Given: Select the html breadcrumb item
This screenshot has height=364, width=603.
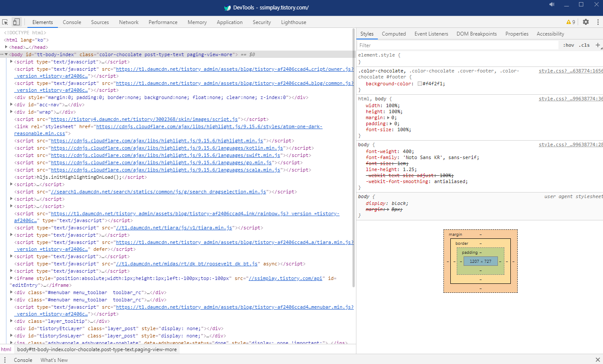Looking at the screenshot, I should click(x=6, y=349).
